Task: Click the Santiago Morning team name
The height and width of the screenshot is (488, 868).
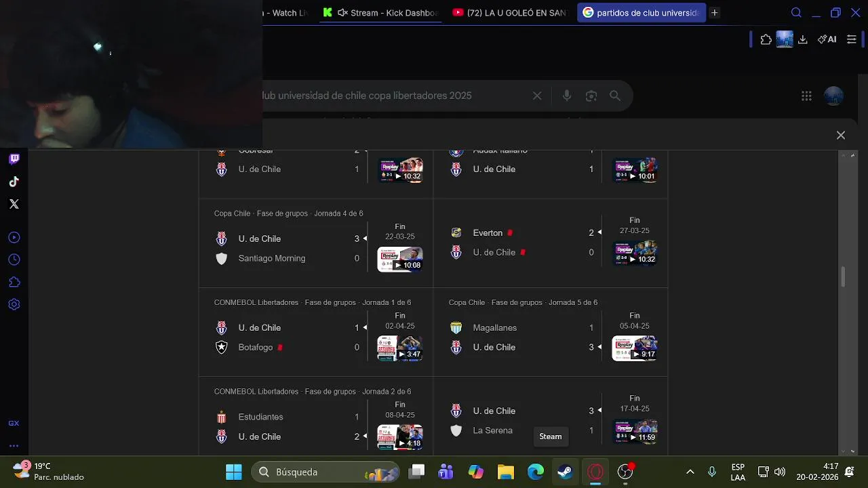Action: 272,258
